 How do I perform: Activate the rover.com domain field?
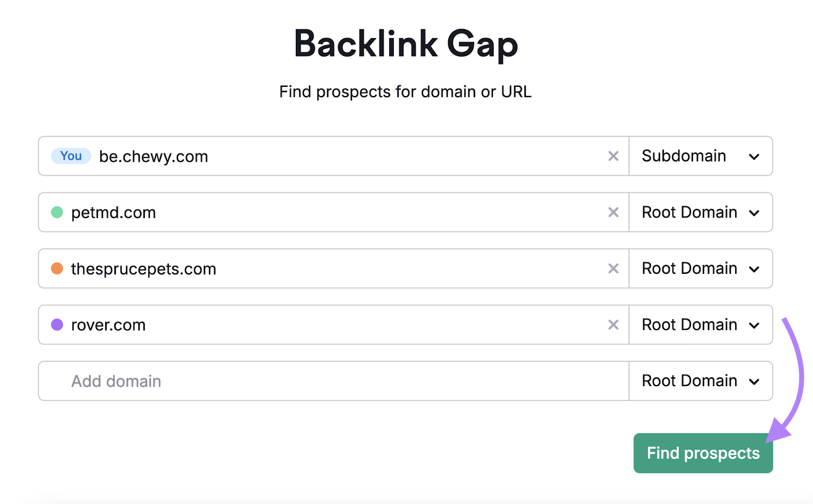[x=305, y=325]
